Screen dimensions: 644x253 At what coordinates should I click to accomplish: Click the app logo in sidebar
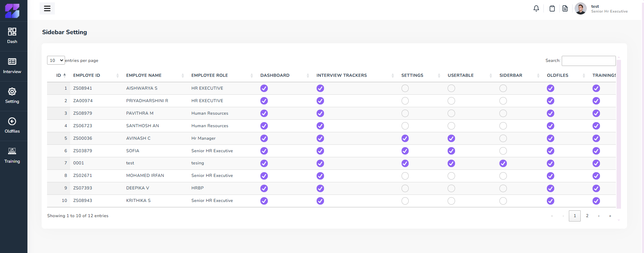pyautogui.click(x=12, y=11)
